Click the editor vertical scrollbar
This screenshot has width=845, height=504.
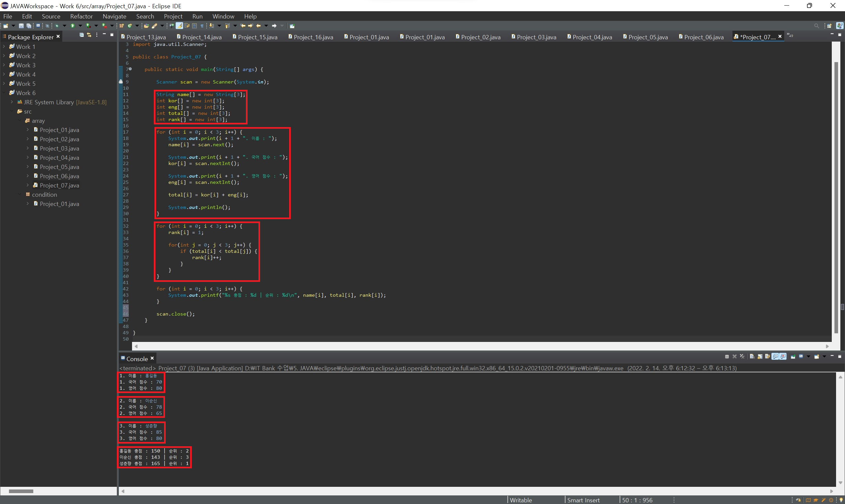click(836, 197)
